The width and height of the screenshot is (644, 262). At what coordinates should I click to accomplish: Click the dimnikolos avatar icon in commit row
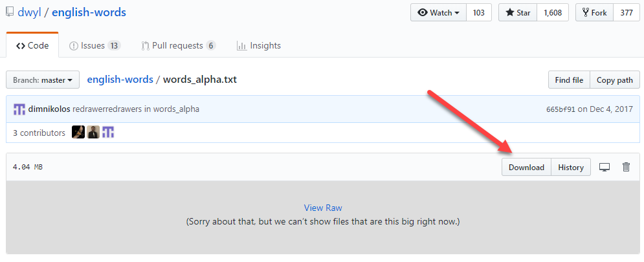[19, 109]
